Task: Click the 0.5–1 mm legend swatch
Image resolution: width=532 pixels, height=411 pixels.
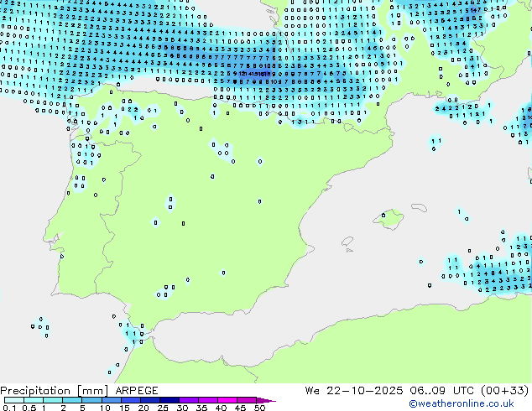Action: coord(34,400)
